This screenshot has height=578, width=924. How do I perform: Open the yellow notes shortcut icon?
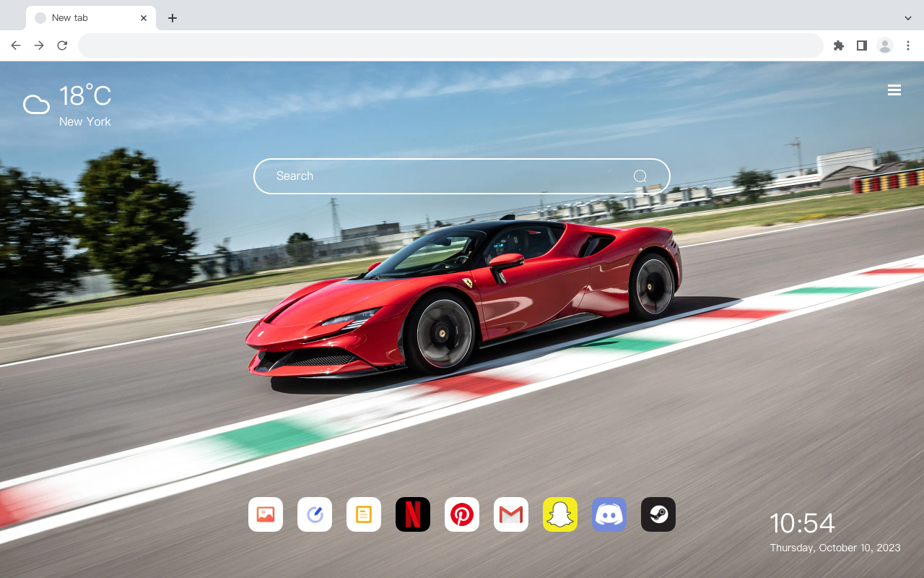coord(364,514)
